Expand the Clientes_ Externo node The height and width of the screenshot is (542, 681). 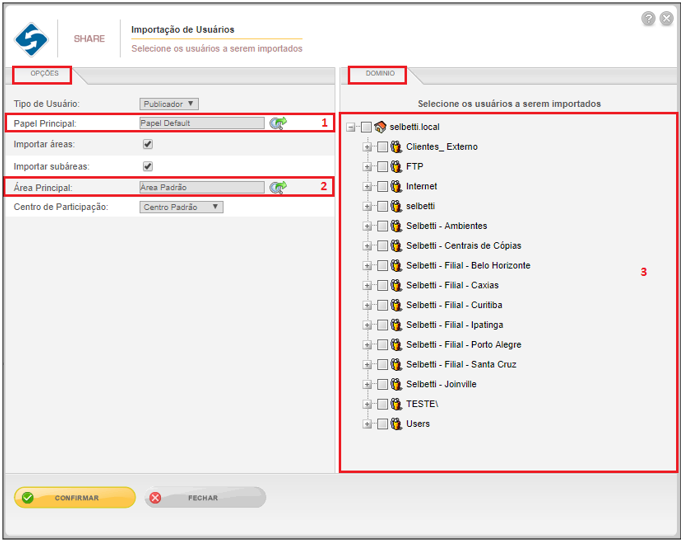click(367, 147)
